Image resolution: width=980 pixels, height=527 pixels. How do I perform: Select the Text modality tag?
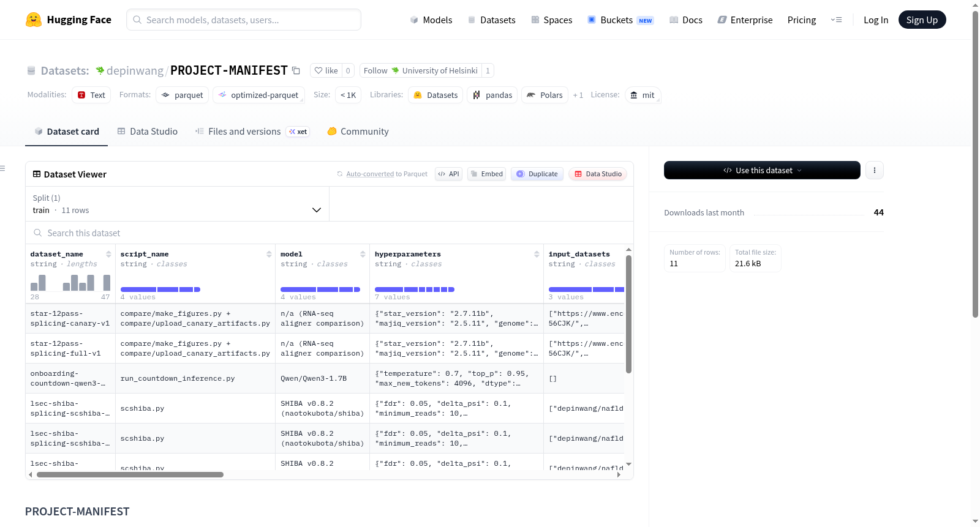click(91, 95)
